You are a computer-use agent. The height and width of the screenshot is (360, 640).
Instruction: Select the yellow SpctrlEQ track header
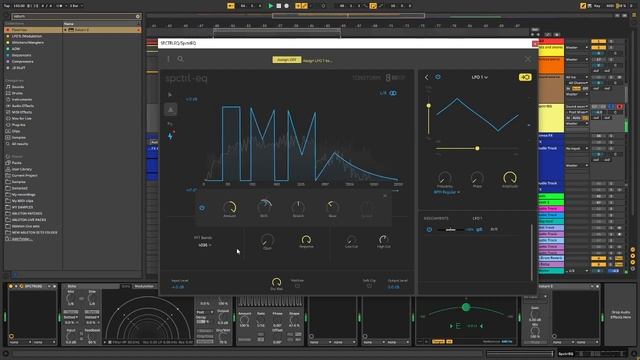(x=551, y=118)
